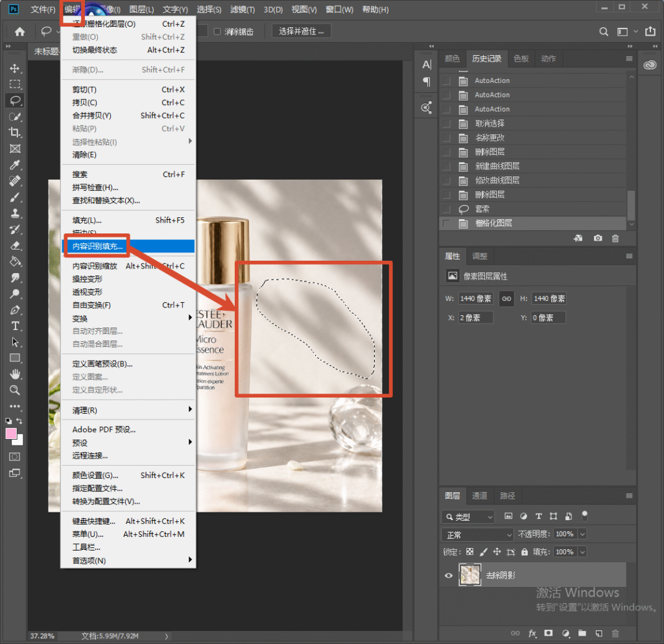The width and height of the screenshot is (664, 644).
Task: Click the 去除阴影 layer thumbnail
Action: click(x=469, y=575)
